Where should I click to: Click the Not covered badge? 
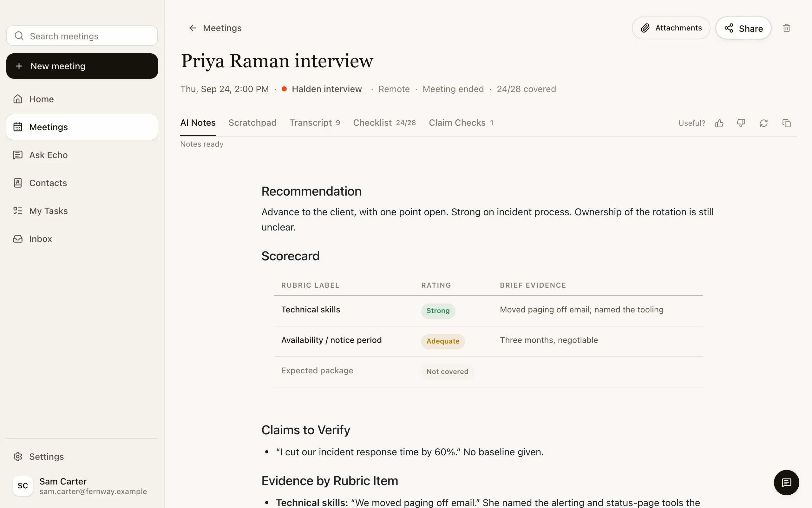point(447,371)
